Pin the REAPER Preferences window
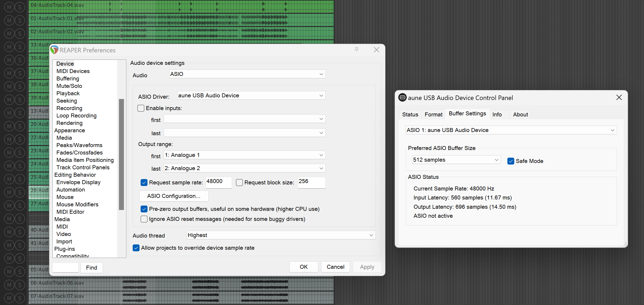 coord(357,49)
